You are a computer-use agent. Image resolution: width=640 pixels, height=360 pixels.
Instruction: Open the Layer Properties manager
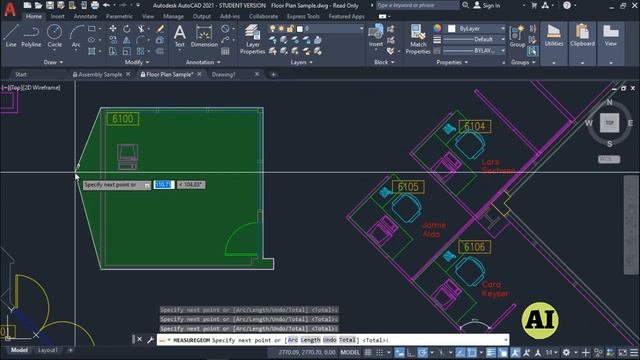pos(252,39)
